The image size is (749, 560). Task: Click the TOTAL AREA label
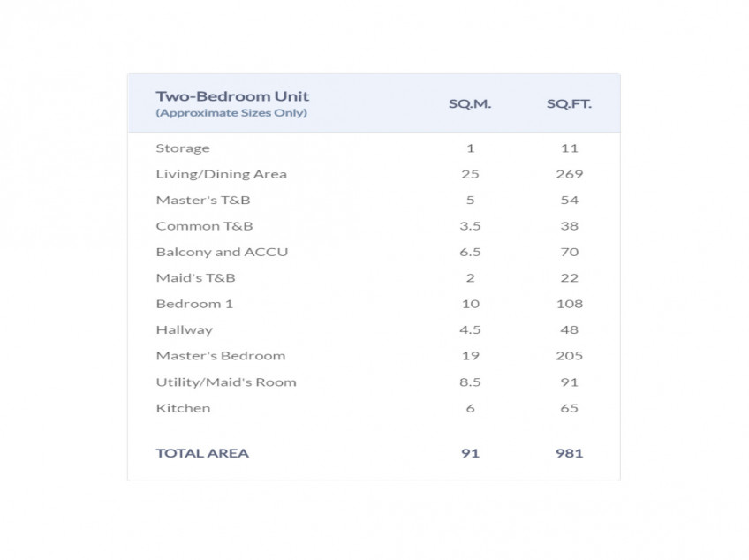(202, 453)
